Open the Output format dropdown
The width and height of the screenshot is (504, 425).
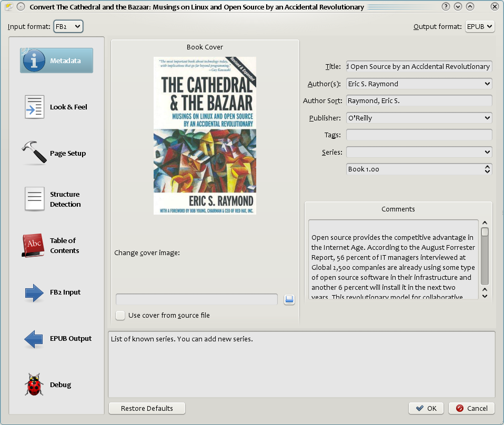coord(479,26)
